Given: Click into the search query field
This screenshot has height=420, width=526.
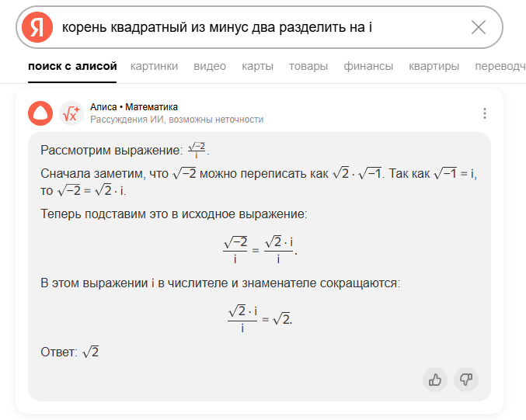Looking at the screenshot, I should click(256, 28).
